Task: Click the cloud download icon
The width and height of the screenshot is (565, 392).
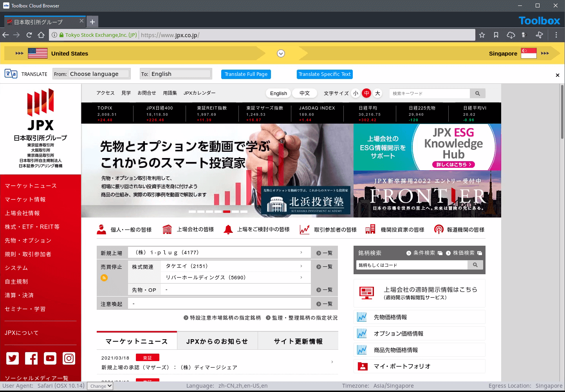Action: coord(511,35)
